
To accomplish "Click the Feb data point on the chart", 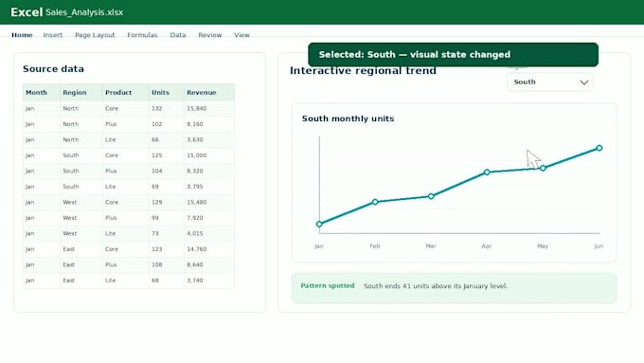I will 375,202.
